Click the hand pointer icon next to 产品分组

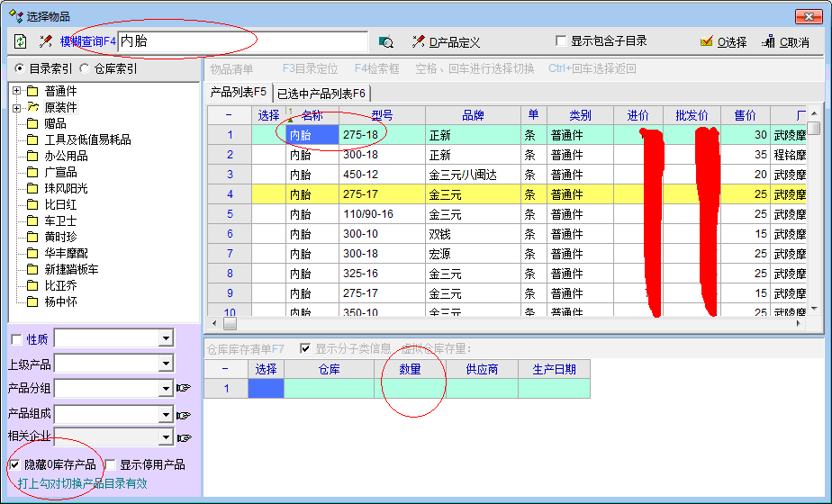185,389
